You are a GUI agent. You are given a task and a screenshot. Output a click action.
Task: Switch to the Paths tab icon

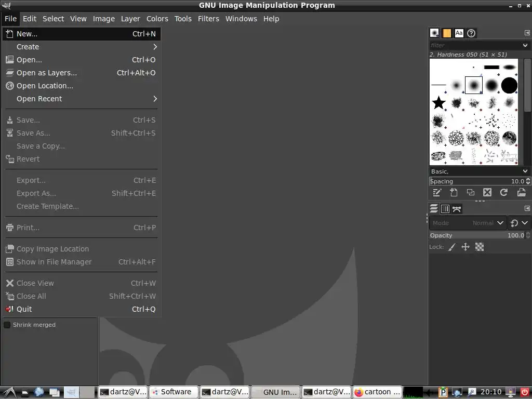457,209
